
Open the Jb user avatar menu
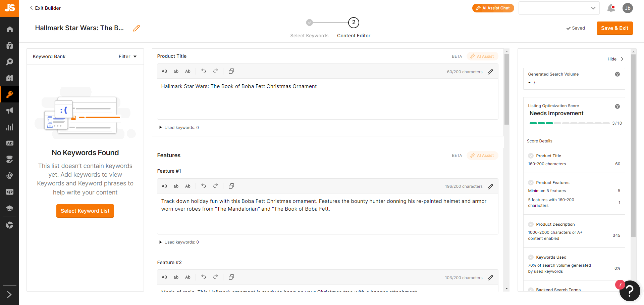tap(628, 8)
